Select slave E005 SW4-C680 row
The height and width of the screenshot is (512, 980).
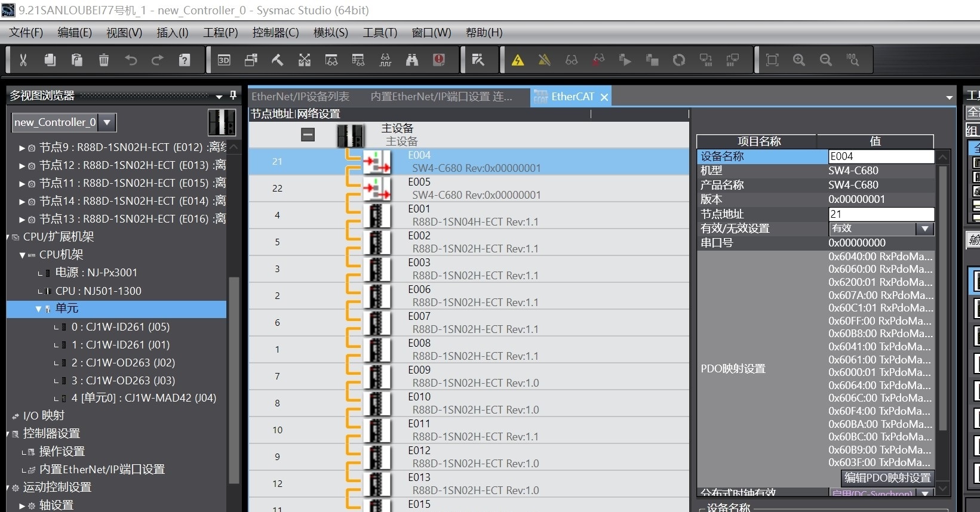point(469,189)
